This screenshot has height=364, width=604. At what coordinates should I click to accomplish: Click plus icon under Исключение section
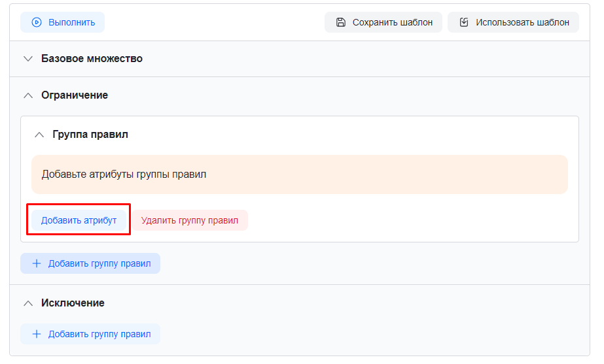pyautogui.click(x=37, y=334)
